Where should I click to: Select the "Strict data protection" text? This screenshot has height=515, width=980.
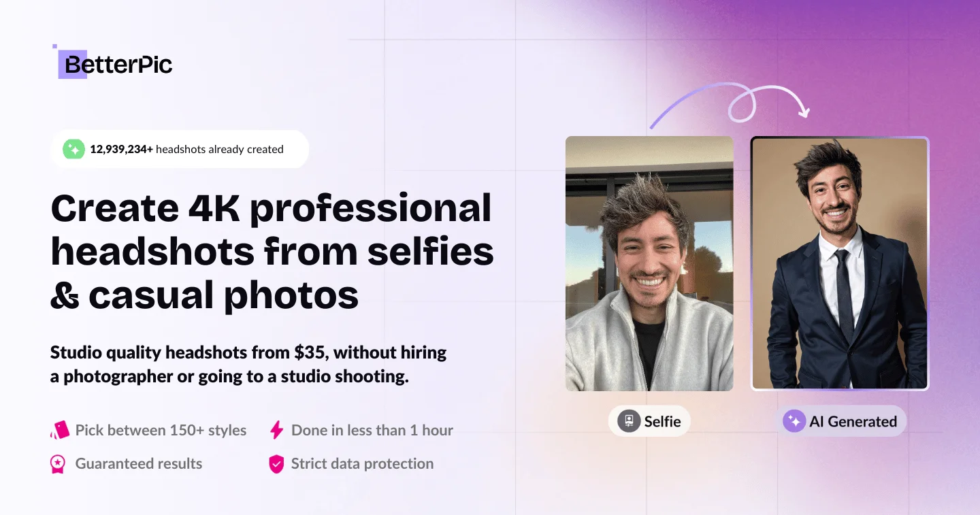(x=362, y=463)
